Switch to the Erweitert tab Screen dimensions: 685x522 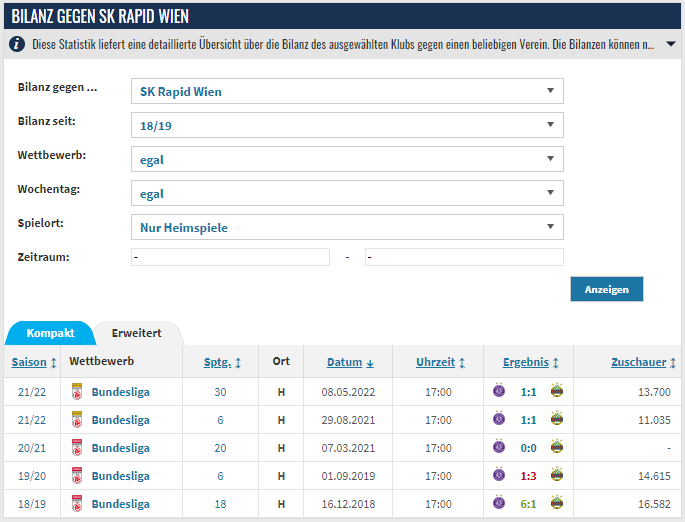pos(137,333)
